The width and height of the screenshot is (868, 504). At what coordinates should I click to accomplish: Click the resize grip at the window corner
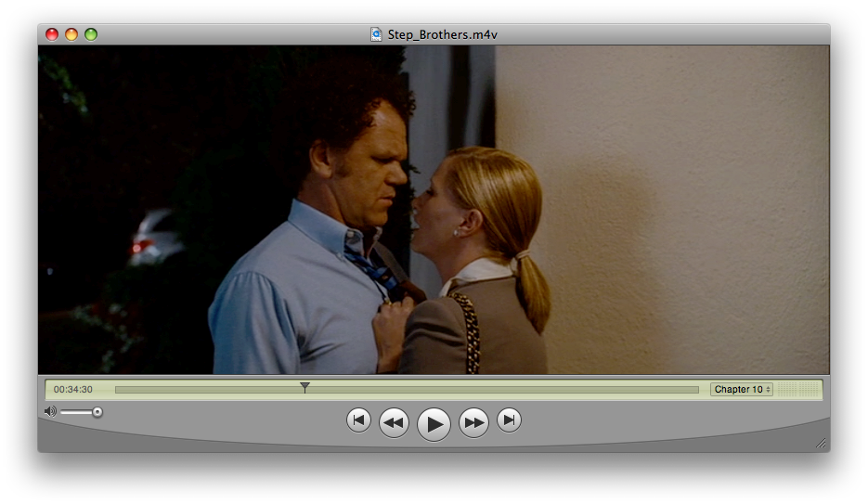pyautogui.click(x=821, y=443)
